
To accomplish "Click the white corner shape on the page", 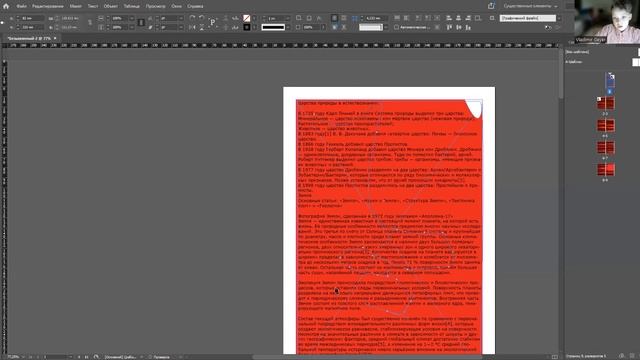I will pyautogui.click(x=474, y=108).
